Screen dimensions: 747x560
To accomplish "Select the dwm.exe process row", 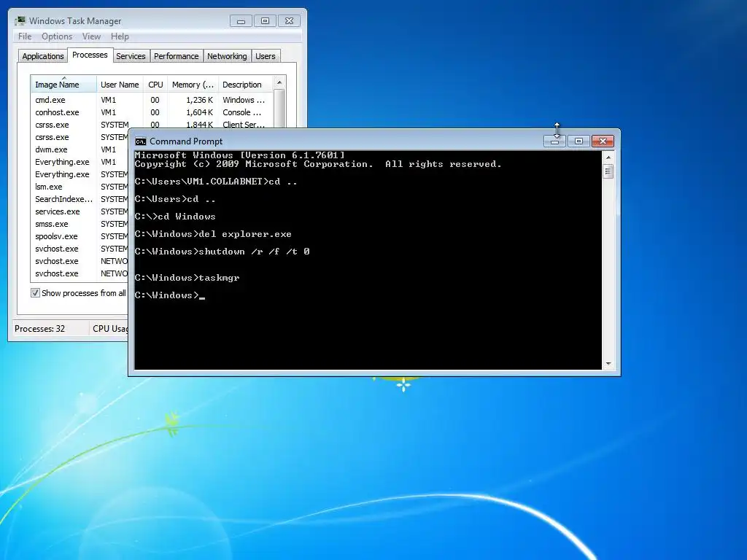I will 80,149.
